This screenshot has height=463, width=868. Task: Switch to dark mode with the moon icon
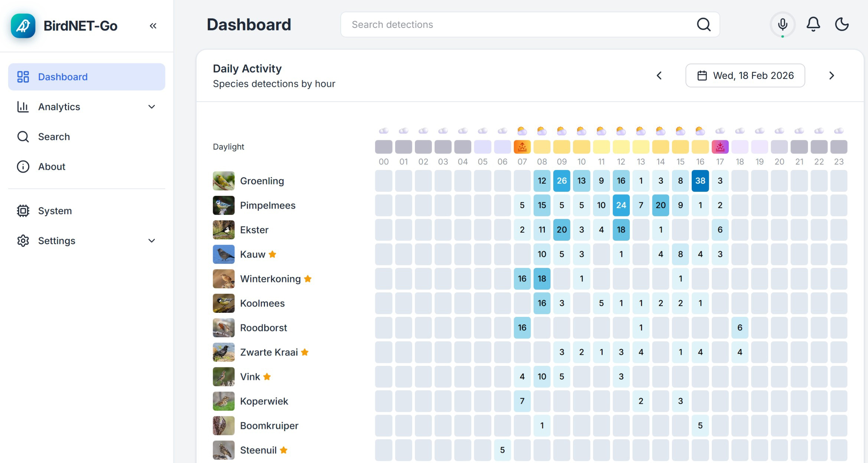(x=842, y=24)
